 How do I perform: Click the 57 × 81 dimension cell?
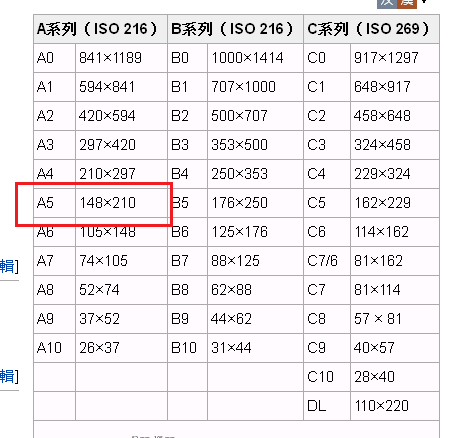click(x=395, y=319)
